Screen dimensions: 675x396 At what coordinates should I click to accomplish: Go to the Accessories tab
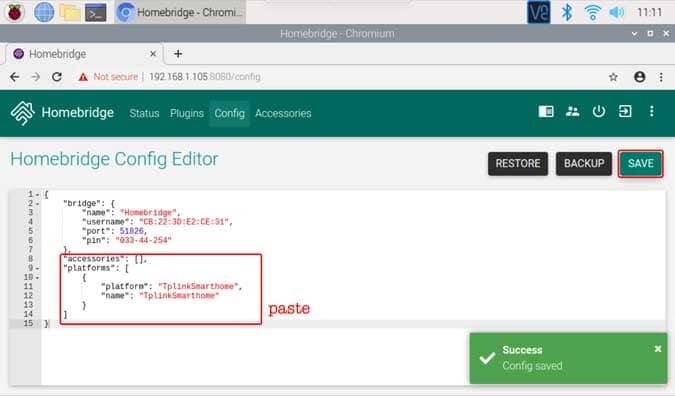pyautogui.click(x=283, y=113)
